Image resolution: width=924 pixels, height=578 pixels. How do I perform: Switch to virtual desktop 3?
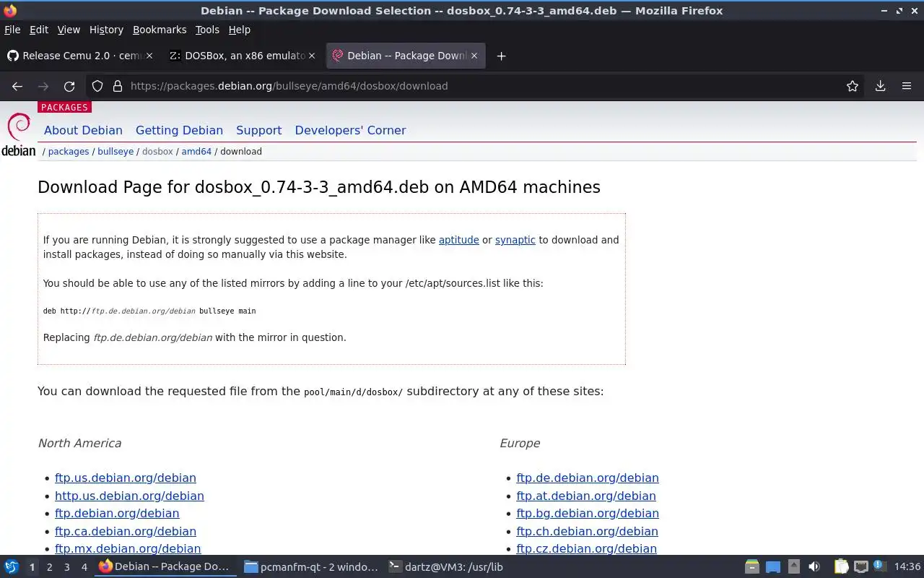[x=66, y=567]
